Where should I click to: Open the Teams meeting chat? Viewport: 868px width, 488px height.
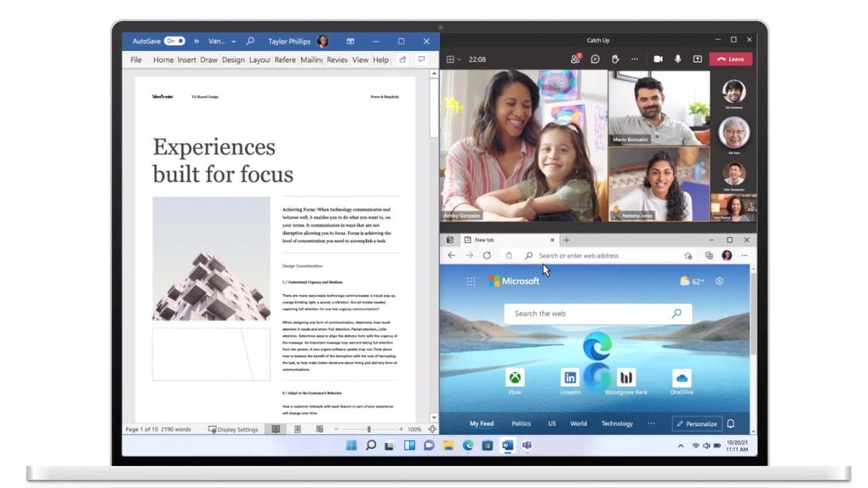pyautogui.click(x=595, y=60)
